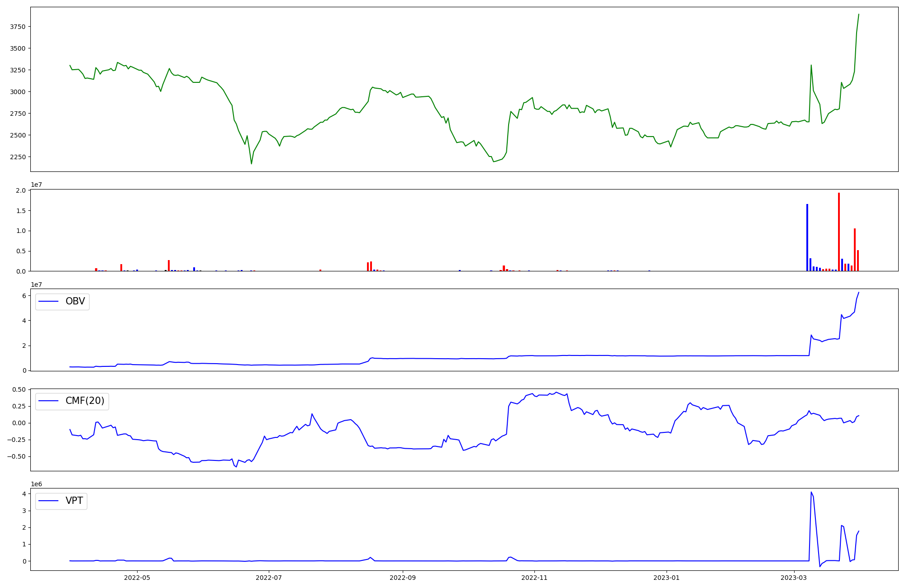The image size is (905, 588).
Task: Click the CMF(20) legend label
Action: click(x=85, y=401)
